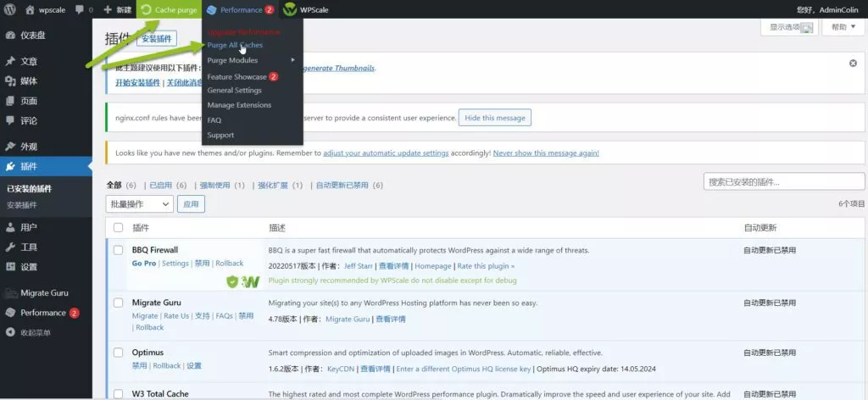Sort by the plugin column header
This screenshot has height=400, width=868.
coord(141,228)
